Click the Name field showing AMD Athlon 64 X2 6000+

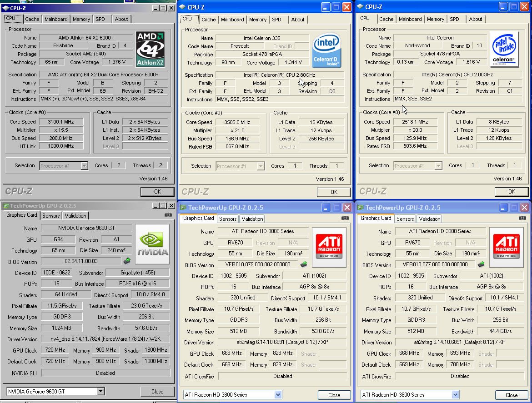click(x=86, y=38)
